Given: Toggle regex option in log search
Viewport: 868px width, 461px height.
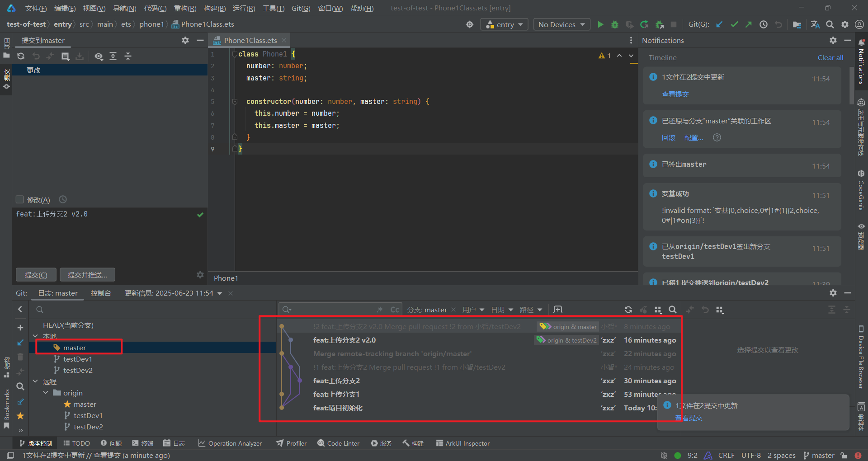Looking at the screenshot, I should [x=380, y=310].
